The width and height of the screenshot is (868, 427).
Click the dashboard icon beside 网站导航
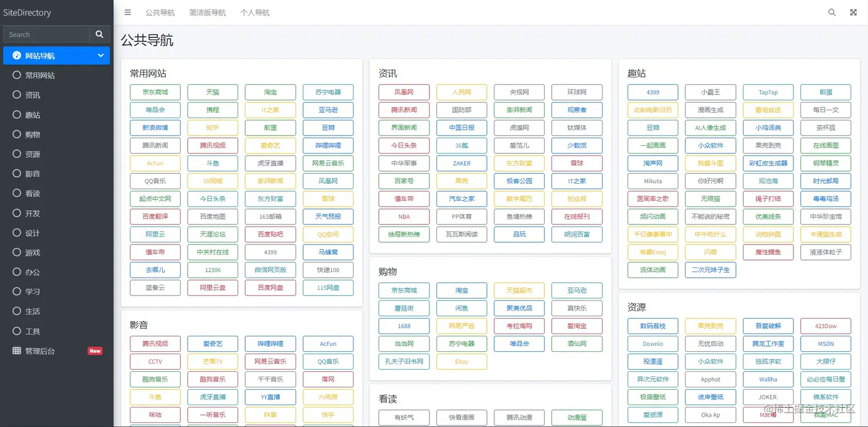(17, 56)
